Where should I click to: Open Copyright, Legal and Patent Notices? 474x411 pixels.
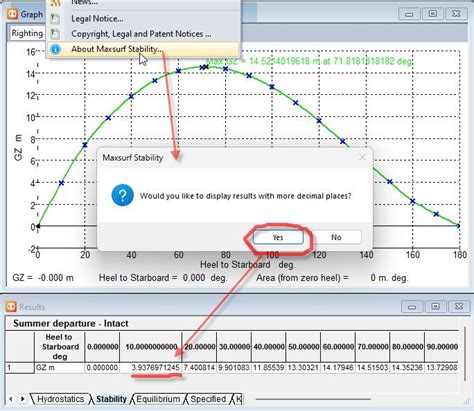(x=141, y=34)
